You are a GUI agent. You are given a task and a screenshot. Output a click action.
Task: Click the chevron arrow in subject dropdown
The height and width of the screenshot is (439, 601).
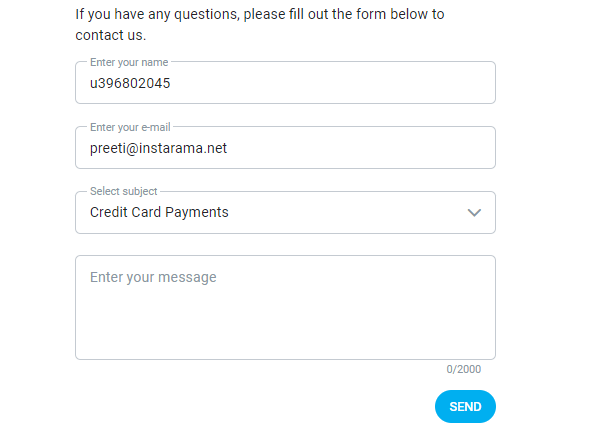[475, 213]
